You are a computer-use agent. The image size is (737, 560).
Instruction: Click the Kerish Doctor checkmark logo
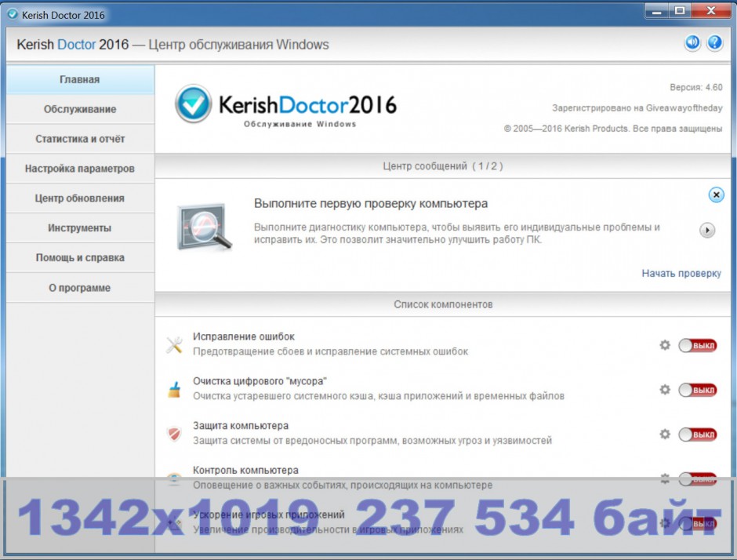coord(193,104)
